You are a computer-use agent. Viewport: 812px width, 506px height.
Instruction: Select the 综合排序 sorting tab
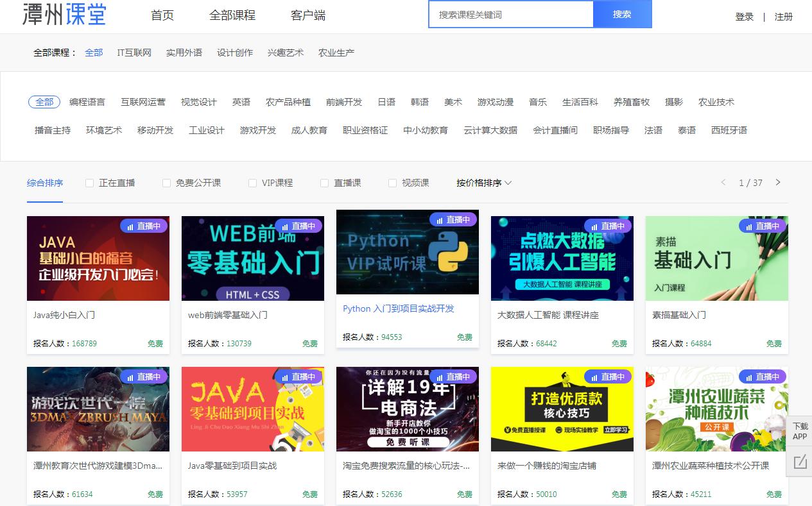click(44, 183)
